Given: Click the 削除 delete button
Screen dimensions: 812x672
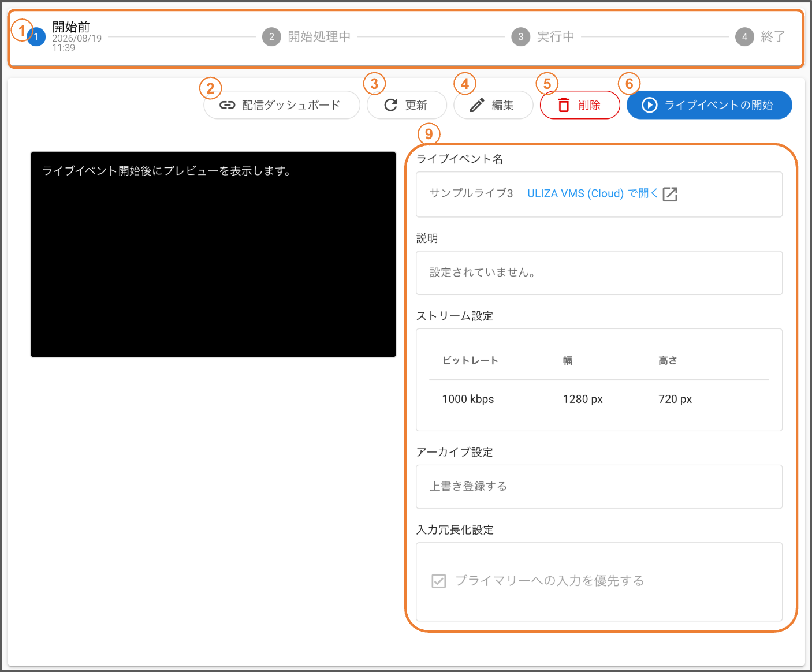Looking at the screenshot, I should point(580,105).
